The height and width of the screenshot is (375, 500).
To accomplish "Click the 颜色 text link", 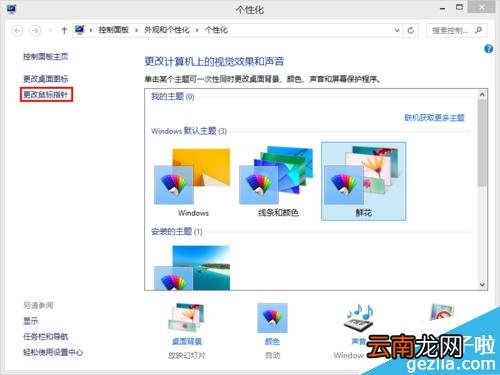I will pos(272,342).
